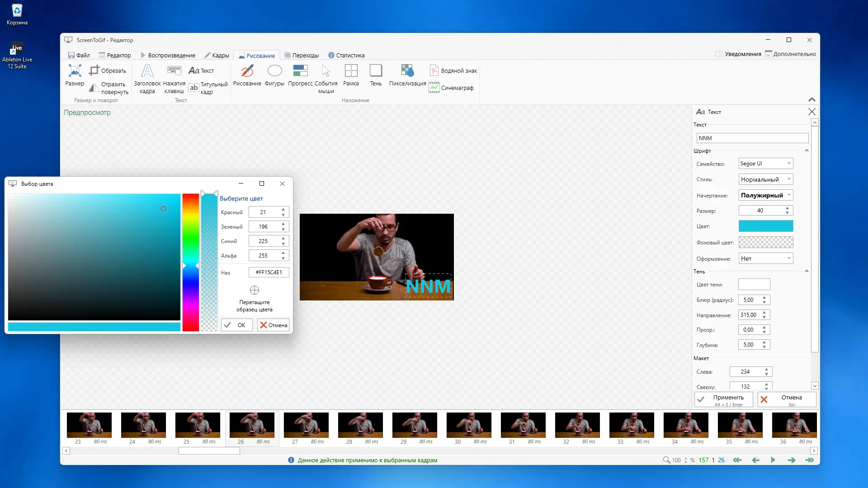Open the Оформление decoration dropdown
Screen dimensions: 868x488
pyautogui.click(x=766, y=258)
